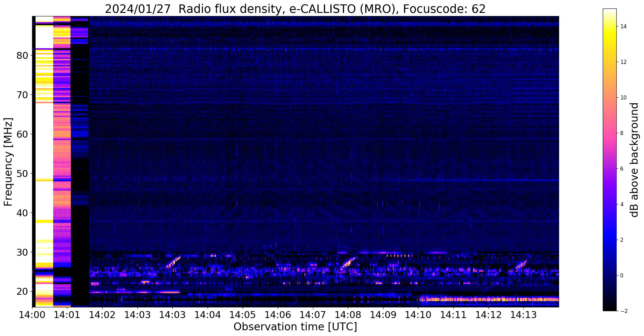The height and width of the screenshot is (336, 644).
Task: Select the 14:00 time tick label
Action: tap(32, 315)
